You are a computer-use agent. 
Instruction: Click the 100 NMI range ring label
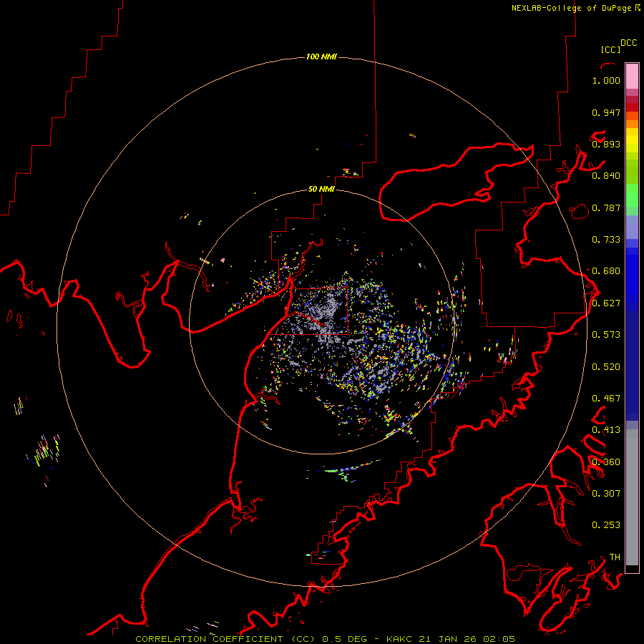point(321,57)
